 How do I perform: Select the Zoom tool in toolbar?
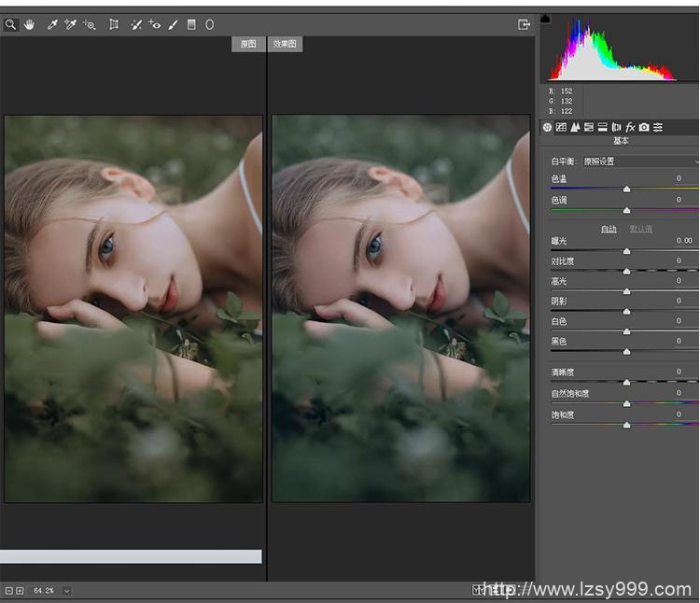coord(10,25)
